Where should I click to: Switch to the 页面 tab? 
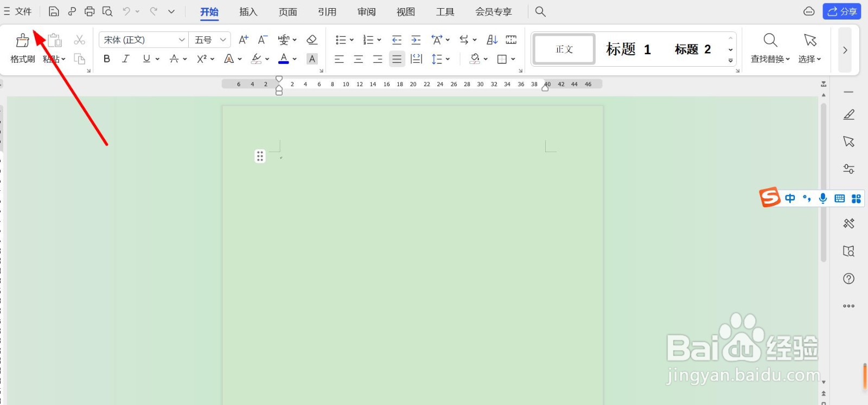tap(288, 12)
